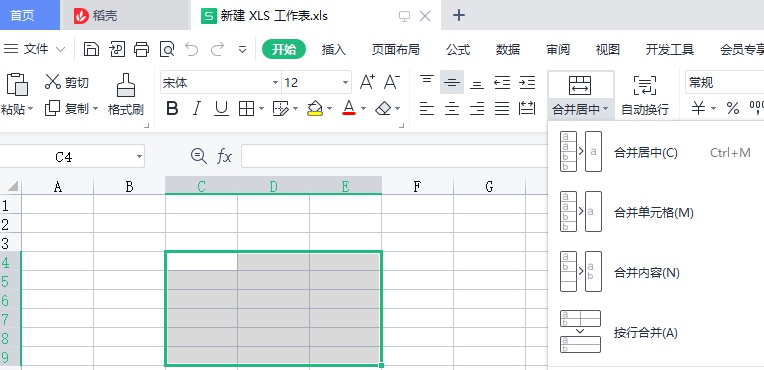The image size is (764, 370).
Task: Open the 公式 ribbon tab
Action: click(x=458, y=50)
